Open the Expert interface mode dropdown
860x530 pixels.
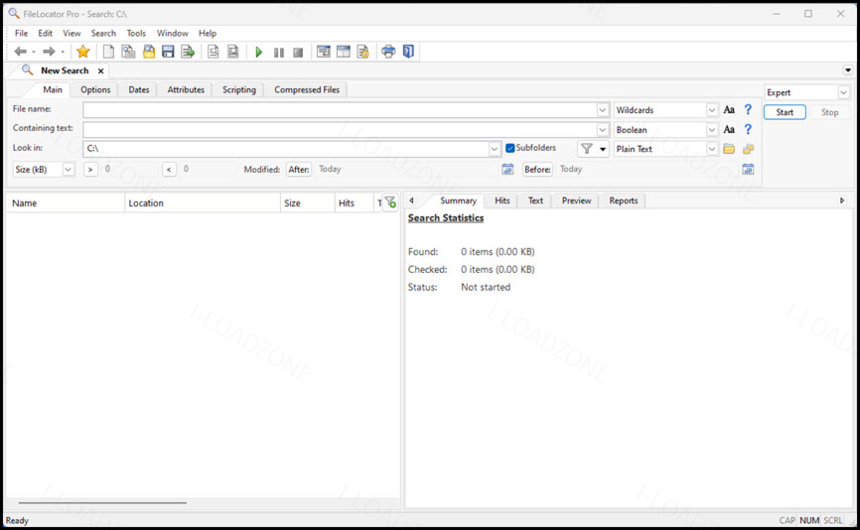pos(844,93)
